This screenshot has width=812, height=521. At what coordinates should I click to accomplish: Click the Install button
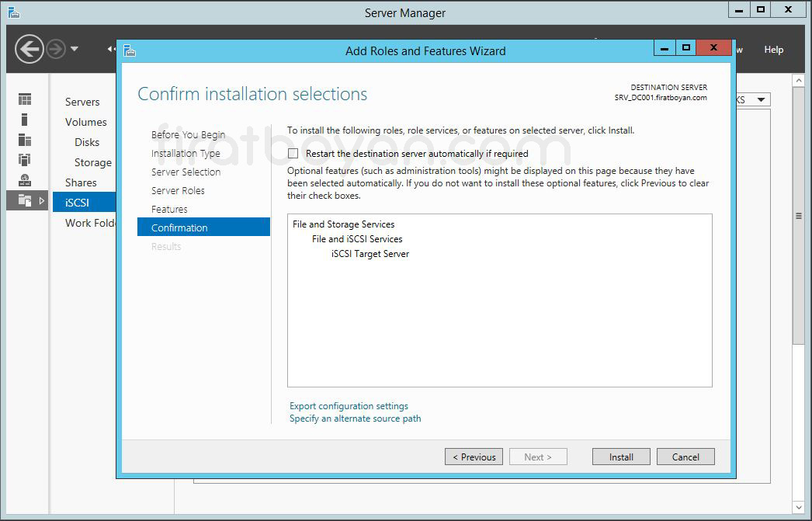point(621,457)
